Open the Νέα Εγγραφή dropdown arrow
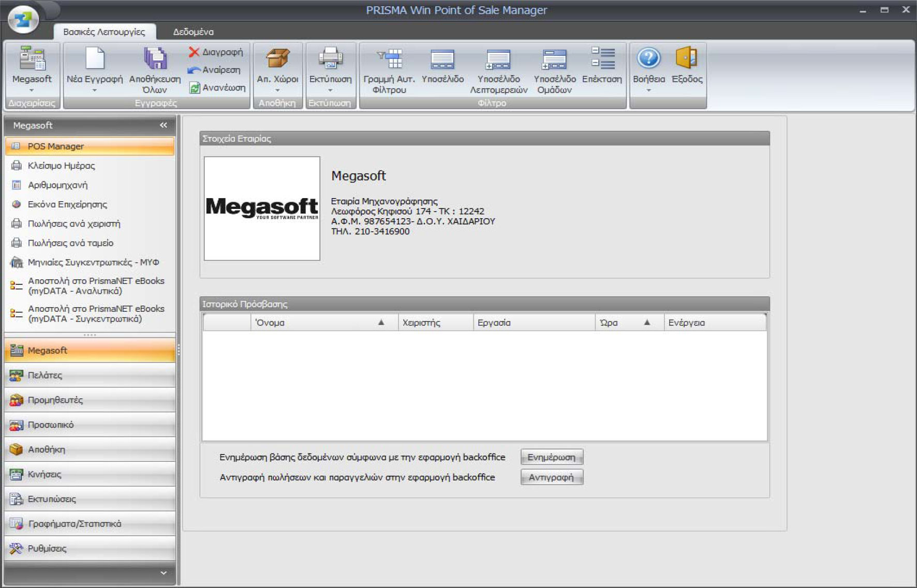 coord(95,91)
